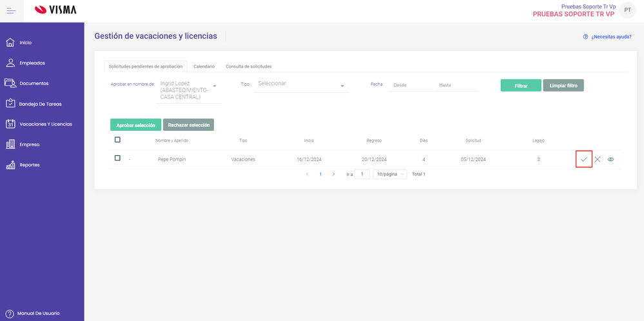This screenshot has height=321, width=644.
Task: Click the Inicio home icon
Action: (10, 43)
